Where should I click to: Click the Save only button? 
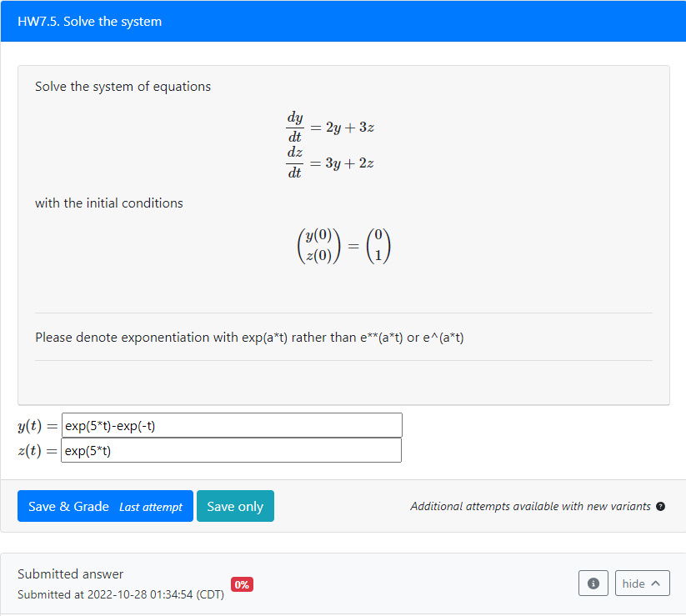pos(235,506)
